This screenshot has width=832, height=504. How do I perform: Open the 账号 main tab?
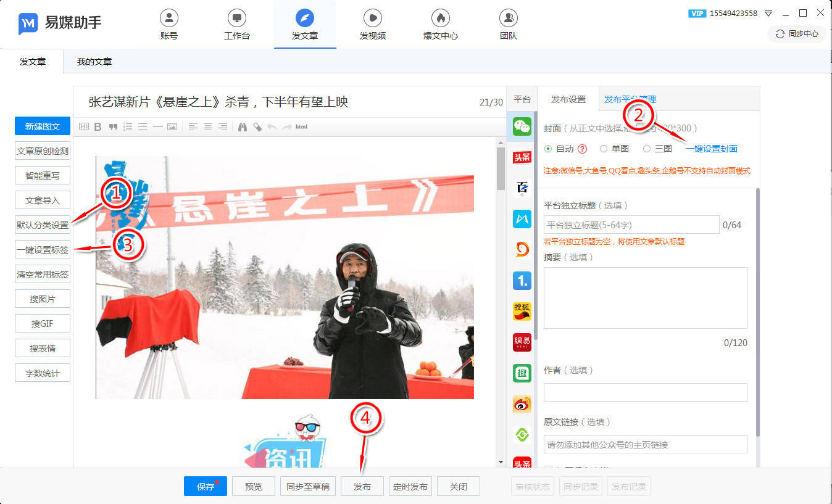tap(168, 25)
